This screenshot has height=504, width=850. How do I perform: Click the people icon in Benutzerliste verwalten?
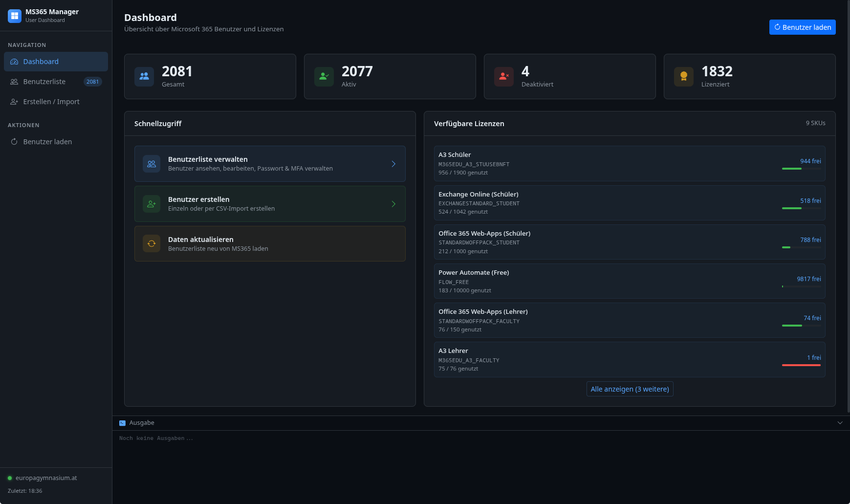tap(152, 164)
